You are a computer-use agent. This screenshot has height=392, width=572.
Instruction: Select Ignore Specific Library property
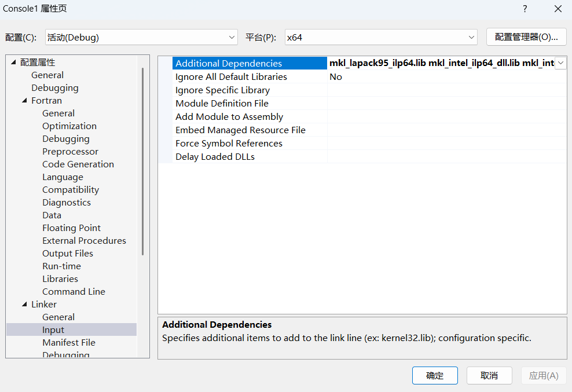click(x=250, y=90)
